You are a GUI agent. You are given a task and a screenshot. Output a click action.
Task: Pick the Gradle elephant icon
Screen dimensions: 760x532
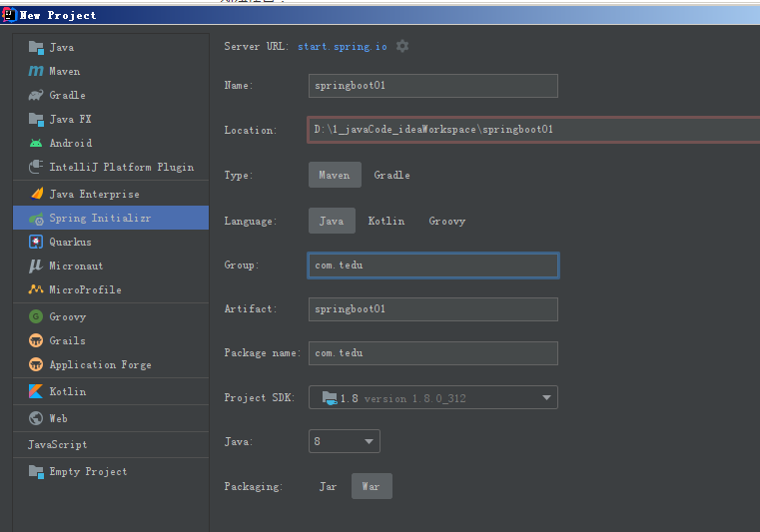36,95
